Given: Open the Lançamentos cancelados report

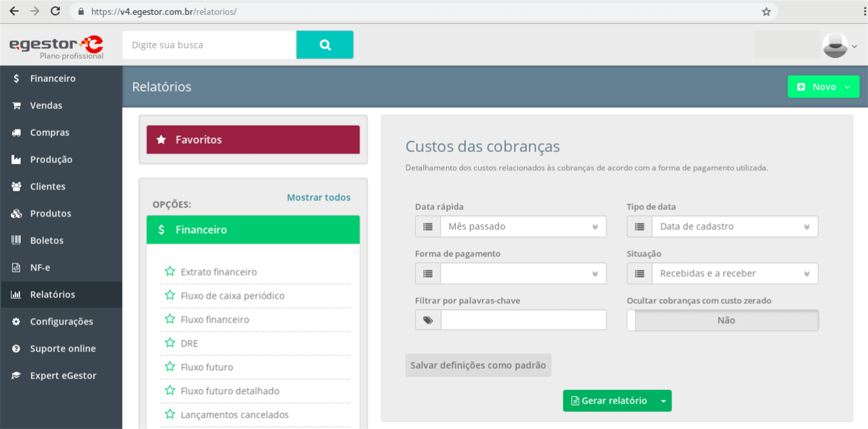Looking at the screenshot, I should pos(234,415).
